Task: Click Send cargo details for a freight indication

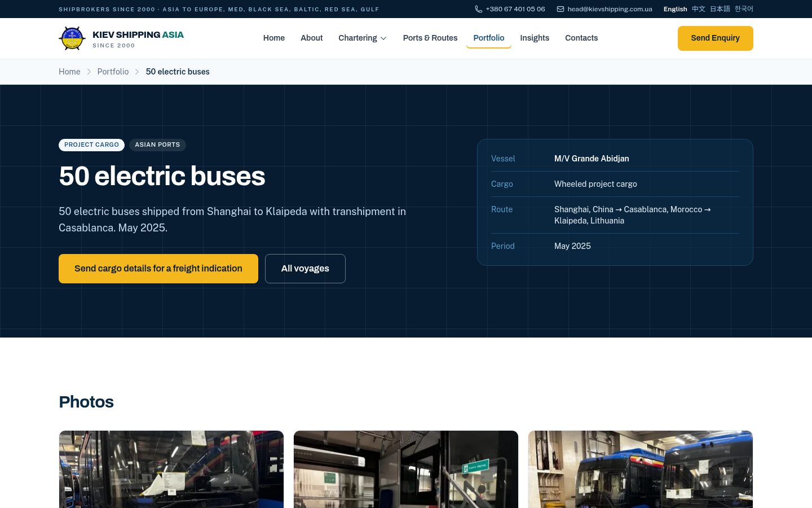Action: point(158,269)
